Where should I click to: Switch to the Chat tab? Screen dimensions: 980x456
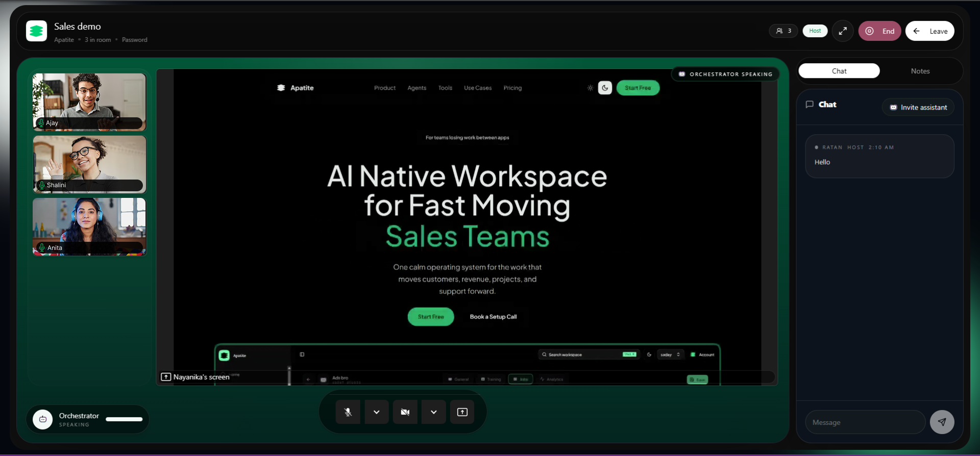click(x=839, y=71)
